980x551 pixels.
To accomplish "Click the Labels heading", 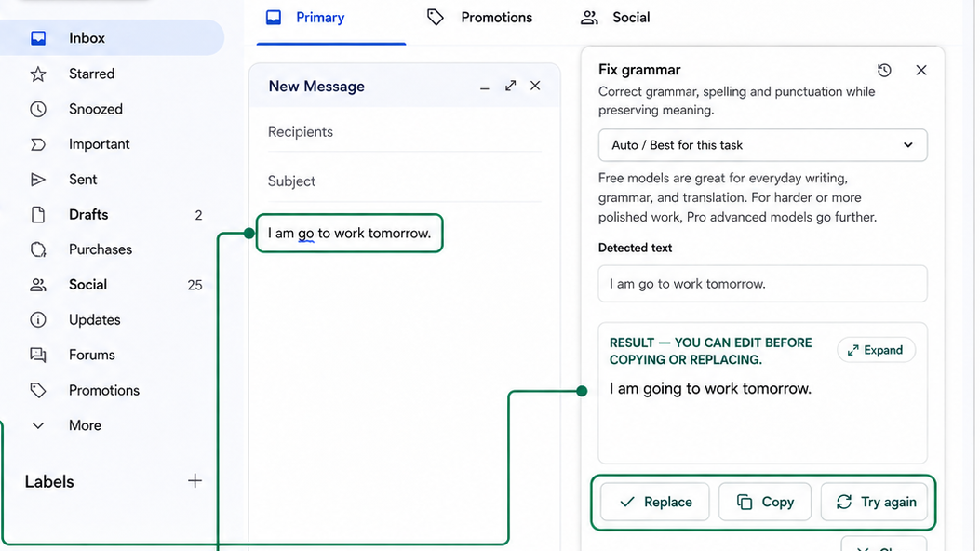I will (x=49, y=481).
